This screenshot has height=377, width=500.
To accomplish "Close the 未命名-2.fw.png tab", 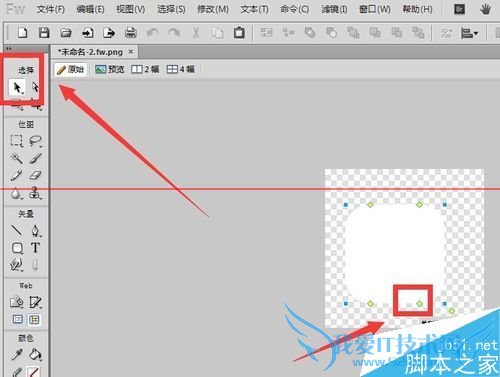I will 131,52.
